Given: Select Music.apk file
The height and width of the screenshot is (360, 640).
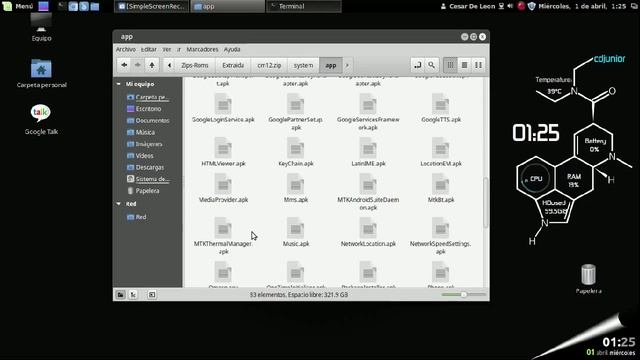Looking at the screenshot, I should pos(296,232).
